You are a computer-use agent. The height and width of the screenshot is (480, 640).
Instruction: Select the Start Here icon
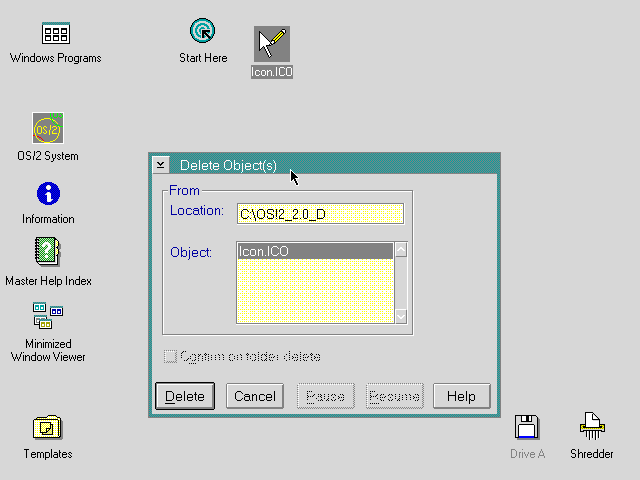click(202, 31)
